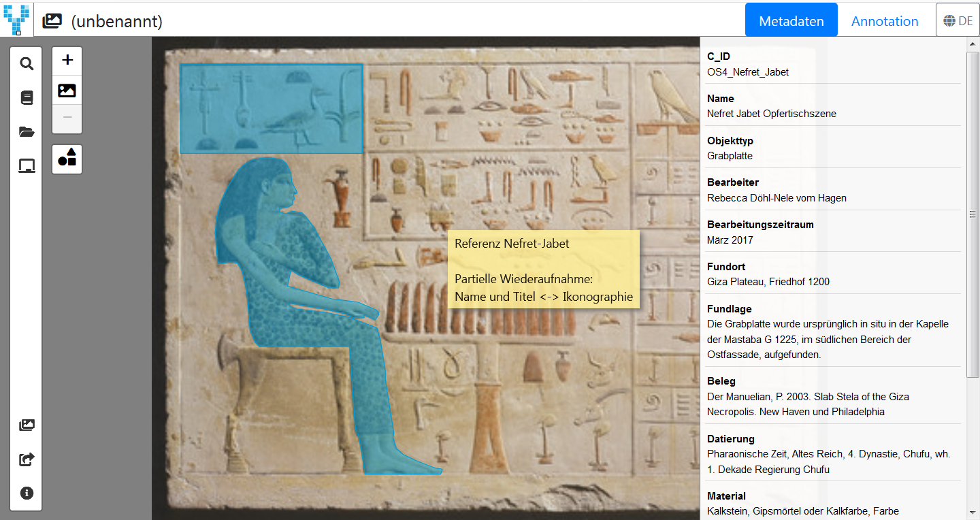Click the laptop screen icon in the sidebar
Screen dimensions: 980x520
coord(27,166)
